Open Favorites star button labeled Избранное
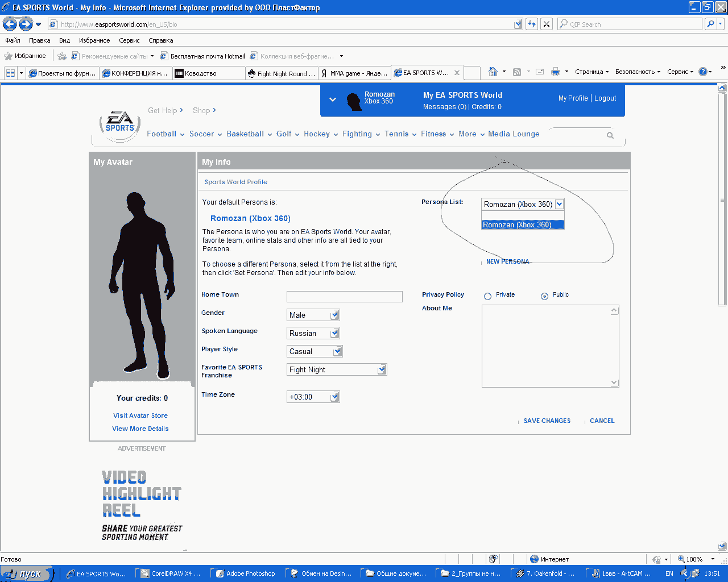Viewport: 728px width, 582px height. (25, 56)
